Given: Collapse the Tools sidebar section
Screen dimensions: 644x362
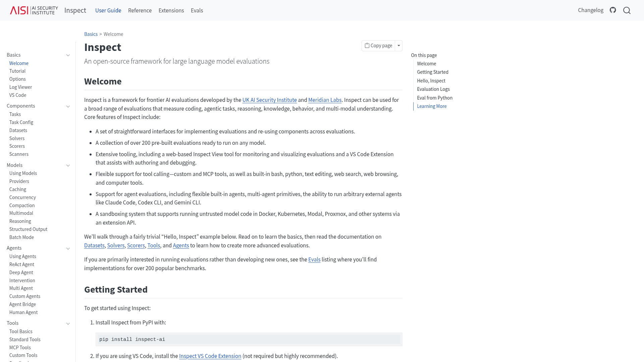Looking at the screenshot, I should coord(68,323).
